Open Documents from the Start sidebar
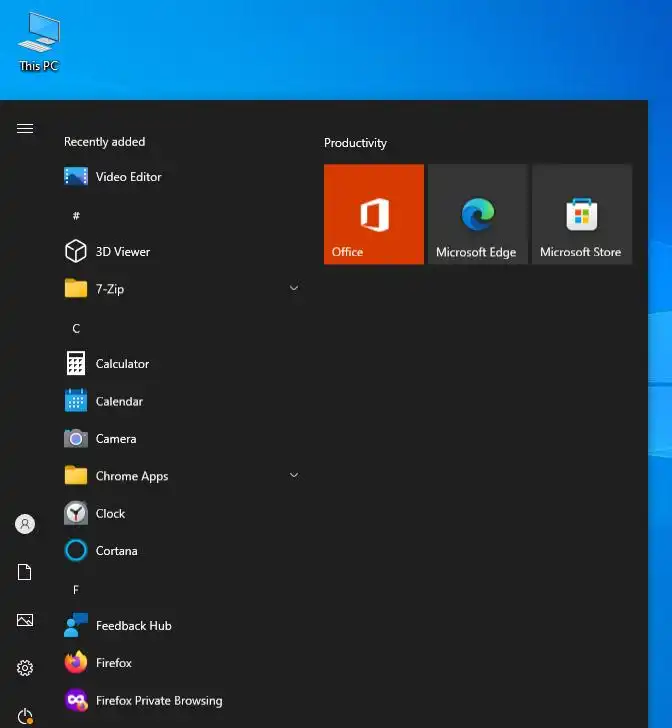Screen dimensions: 672x728 point(25,572)
